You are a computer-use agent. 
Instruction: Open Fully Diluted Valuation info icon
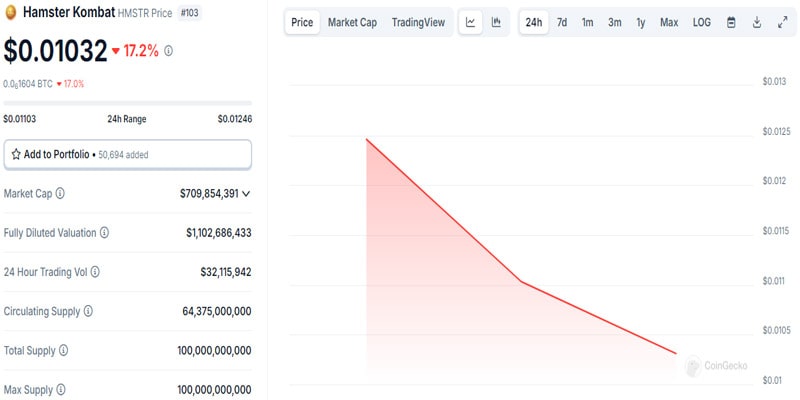(104, 233)
